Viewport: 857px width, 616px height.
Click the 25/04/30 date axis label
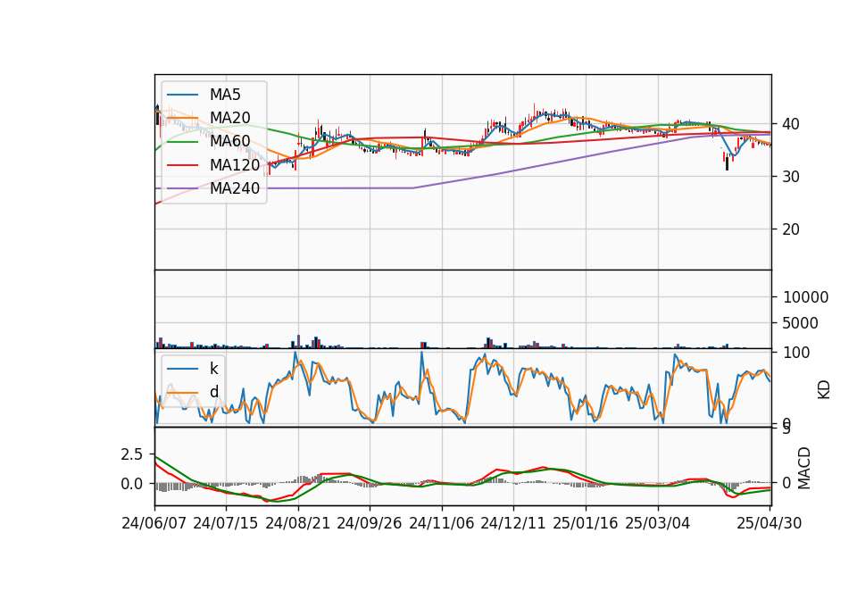770,523
